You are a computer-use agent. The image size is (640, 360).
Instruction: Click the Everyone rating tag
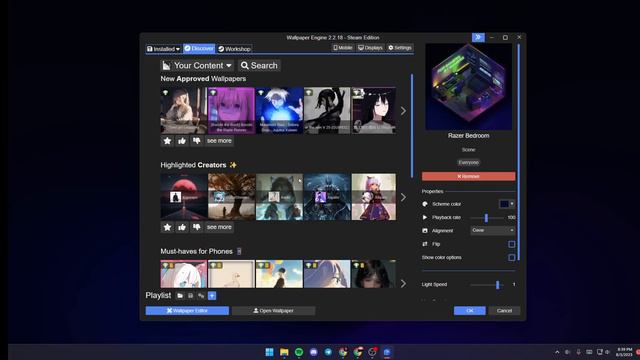469,162
